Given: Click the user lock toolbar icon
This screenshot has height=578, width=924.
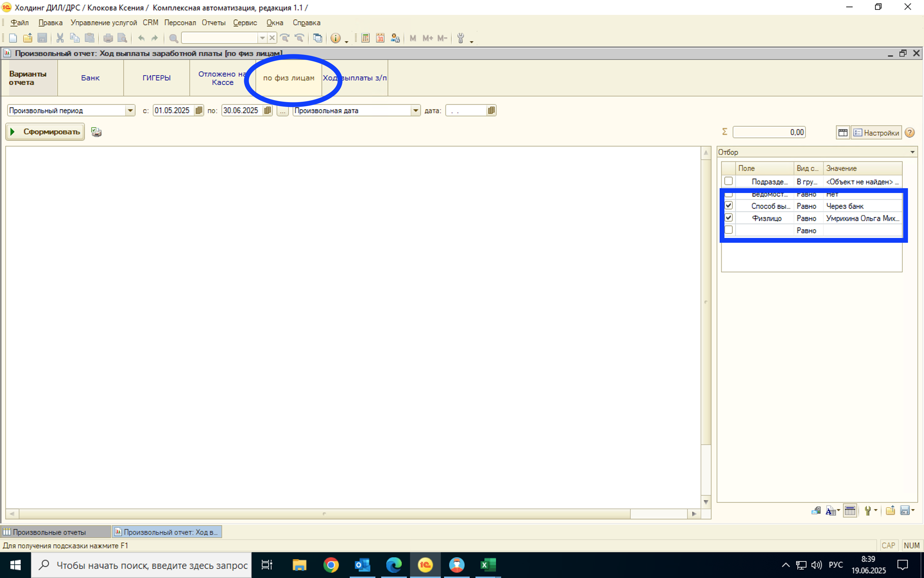Looking at the screenshot, I should click(395, 38).
